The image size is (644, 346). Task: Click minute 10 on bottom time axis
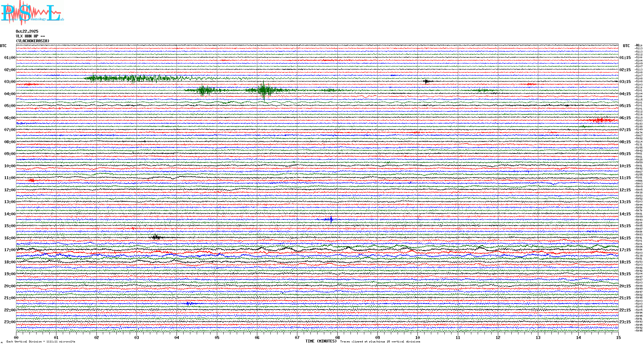[417, 337]
